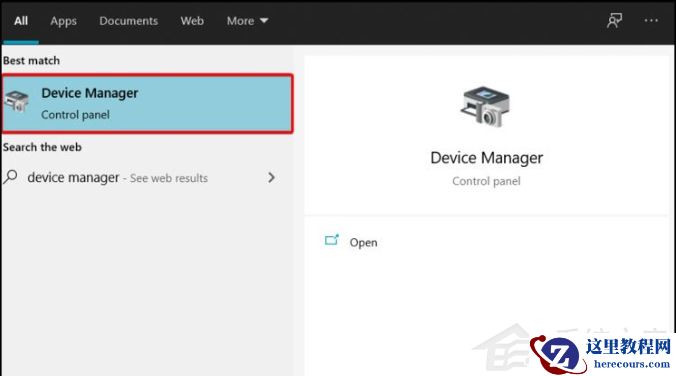Click the feedback person icon
This screenshot has width=676, height=376.
tap(614, 20)
